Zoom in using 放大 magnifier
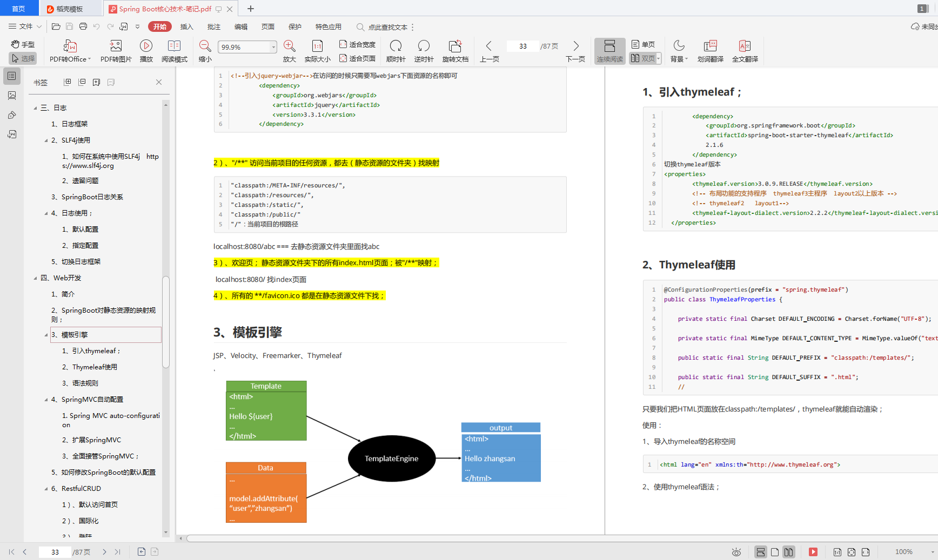 [289, 51]
